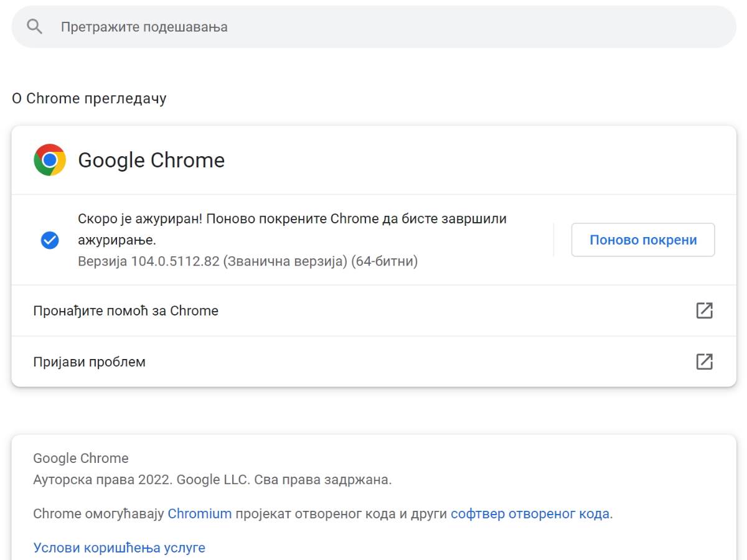Follow the софтвер отвореног кода link
747x560 pixels.
point(530,513)
